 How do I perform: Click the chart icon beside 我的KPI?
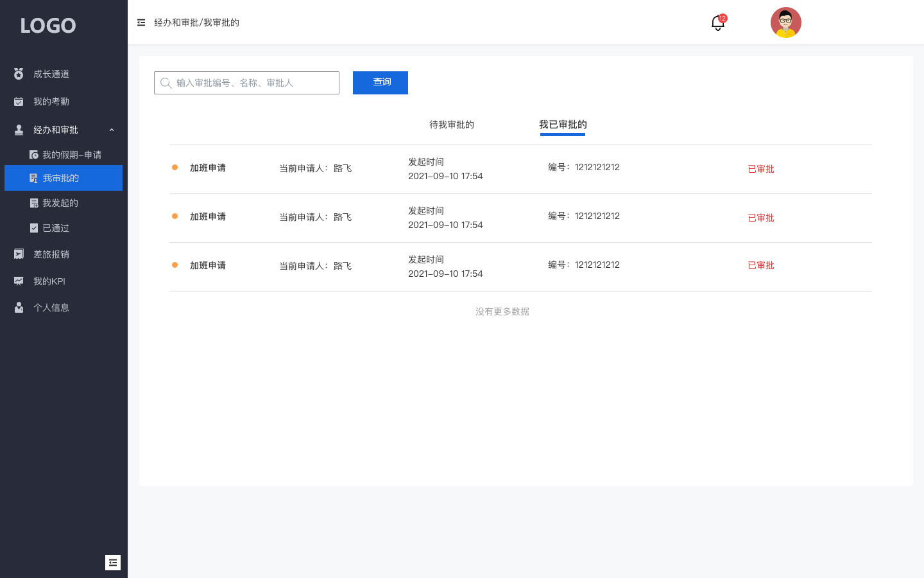19,281
